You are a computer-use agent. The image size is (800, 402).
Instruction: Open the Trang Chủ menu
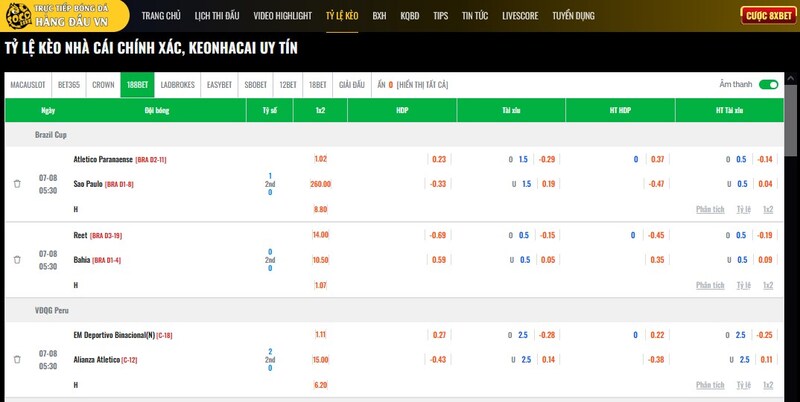pos(161,16)
